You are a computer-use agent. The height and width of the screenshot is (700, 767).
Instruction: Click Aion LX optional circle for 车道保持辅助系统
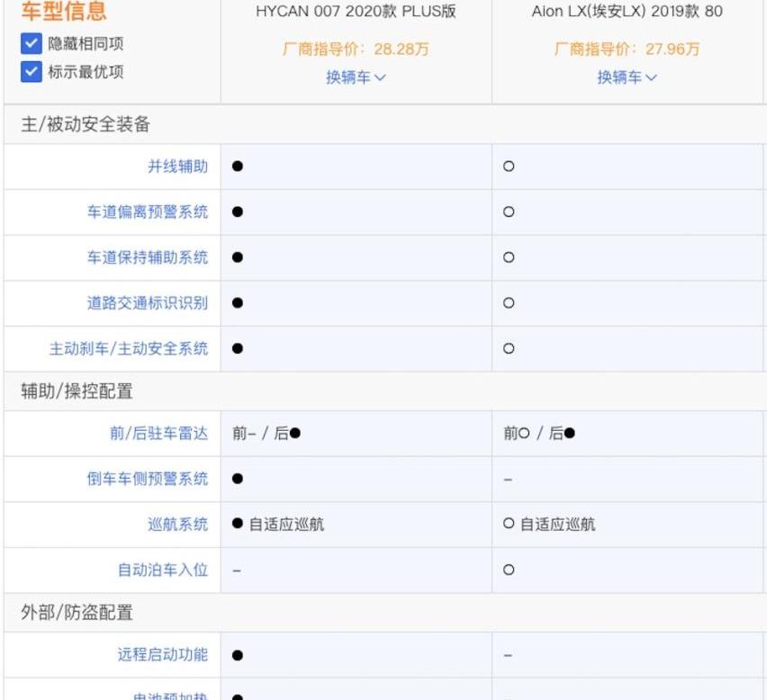[509, 257]
